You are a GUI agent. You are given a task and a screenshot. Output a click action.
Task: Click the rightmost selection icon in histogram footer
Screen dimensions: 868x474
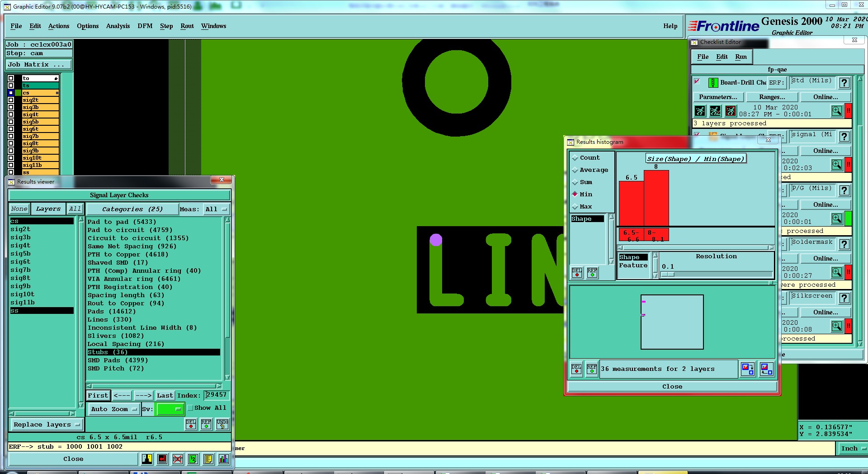tap(767, 369)
